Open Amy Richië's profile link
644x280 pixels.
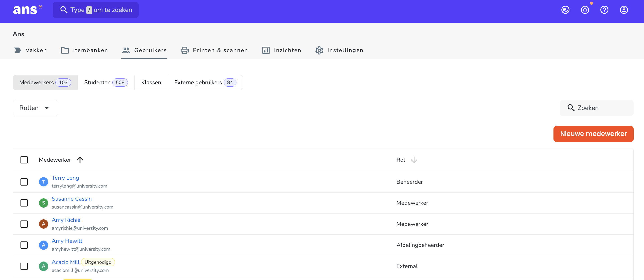[x=66, y=220]
